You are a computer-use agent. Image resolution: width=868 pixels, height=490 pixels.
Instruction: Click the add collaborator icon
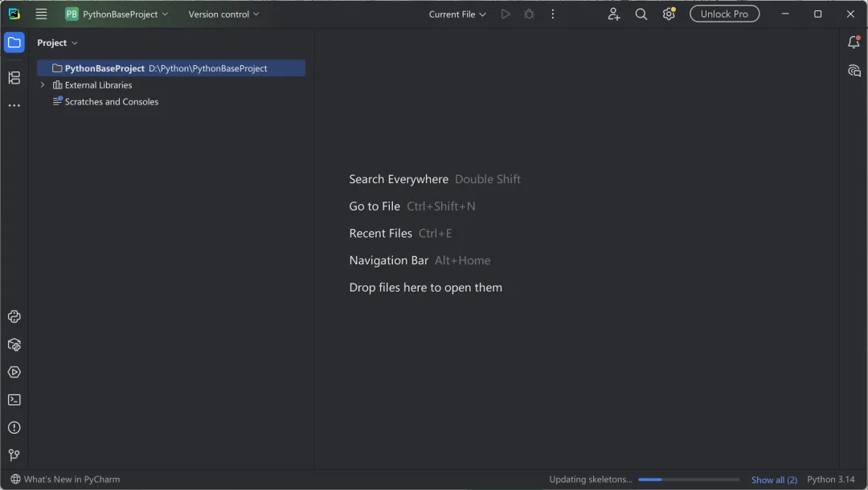point(613,14)
